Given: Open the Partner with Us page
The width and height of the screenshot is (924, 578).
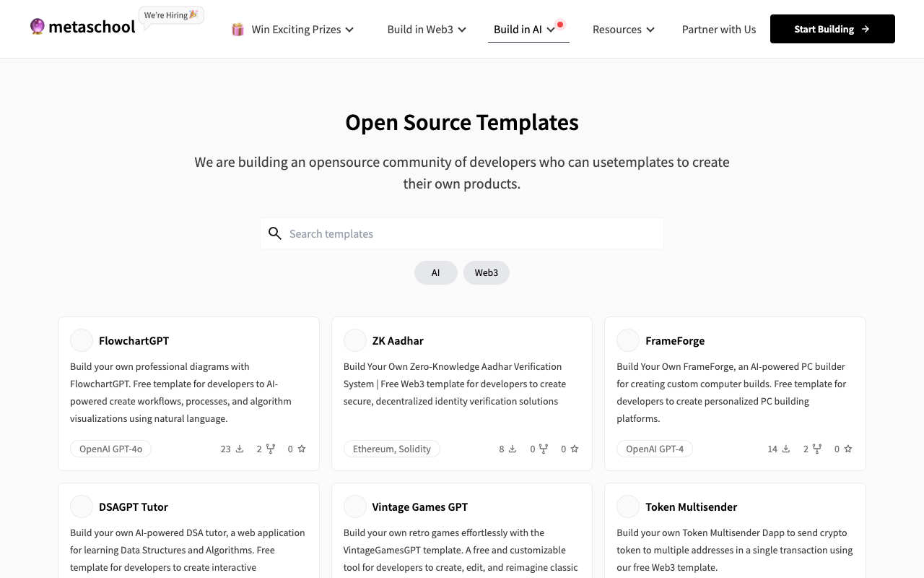Looking at the screenshot, I should (719, 29).
